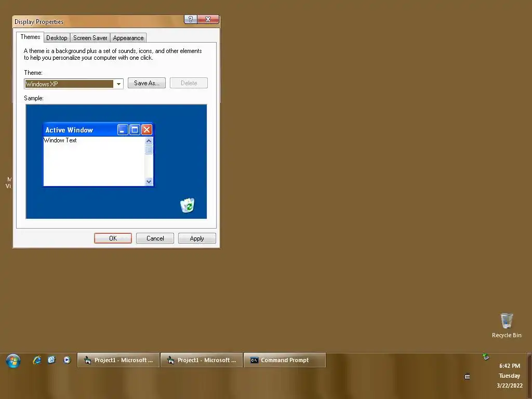Click the second quick launch browser icon
532x399 pixels.
[x=51, y=360]
